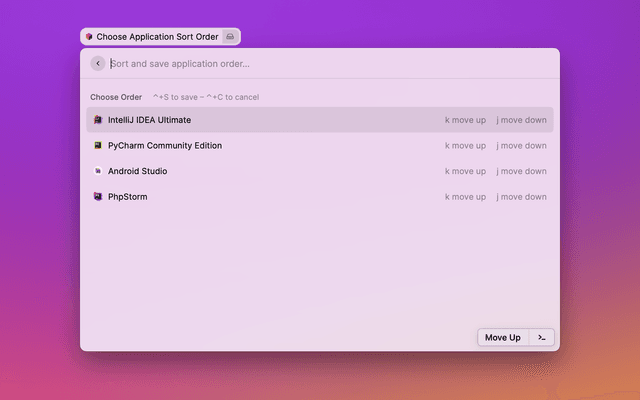
Task: Click the IntelliJ IDEA Ultimate app icon
Action: [98, 120]
